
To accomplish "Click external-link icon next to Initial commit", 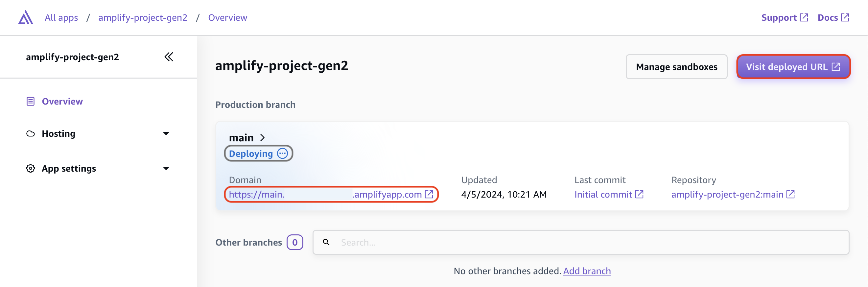I will 639,194.
